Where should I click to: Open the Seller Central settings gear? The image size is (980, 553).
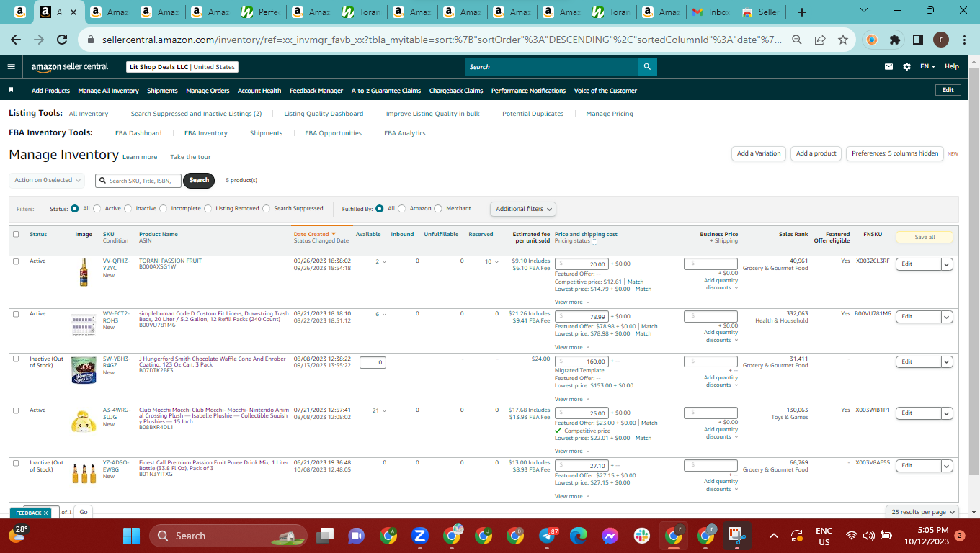coord(906,66)
